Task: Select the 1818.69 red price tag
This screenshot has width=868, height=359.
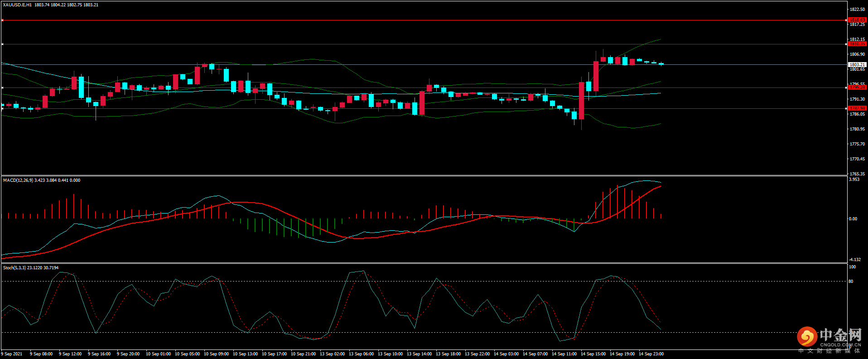Action: click(x=857, y=20)
